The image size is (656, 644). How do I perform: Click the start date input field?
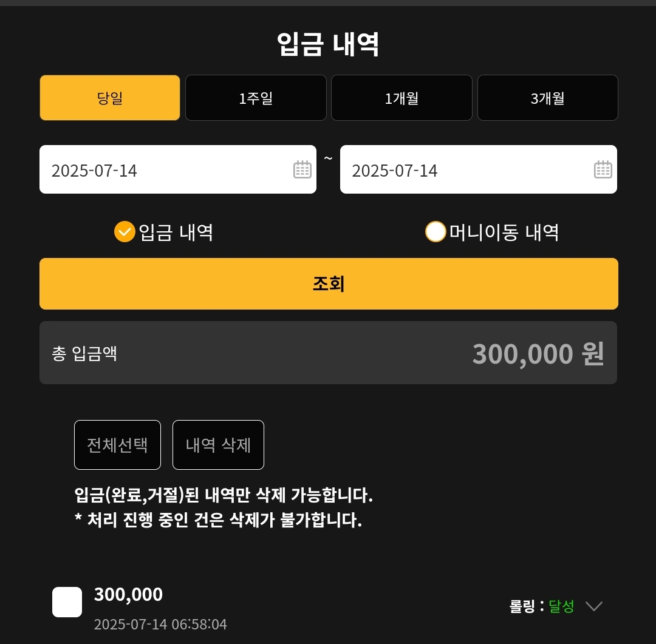click(x=164, y=170)
